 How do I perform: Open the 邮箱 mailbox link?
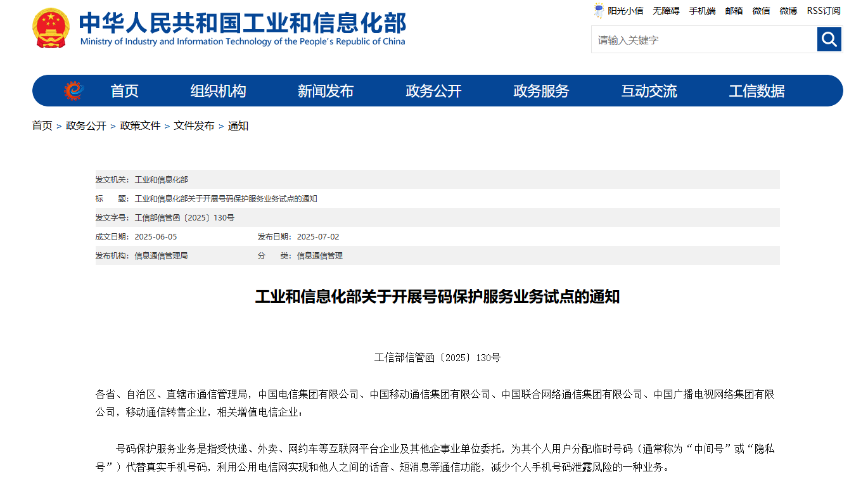[734, 11]
